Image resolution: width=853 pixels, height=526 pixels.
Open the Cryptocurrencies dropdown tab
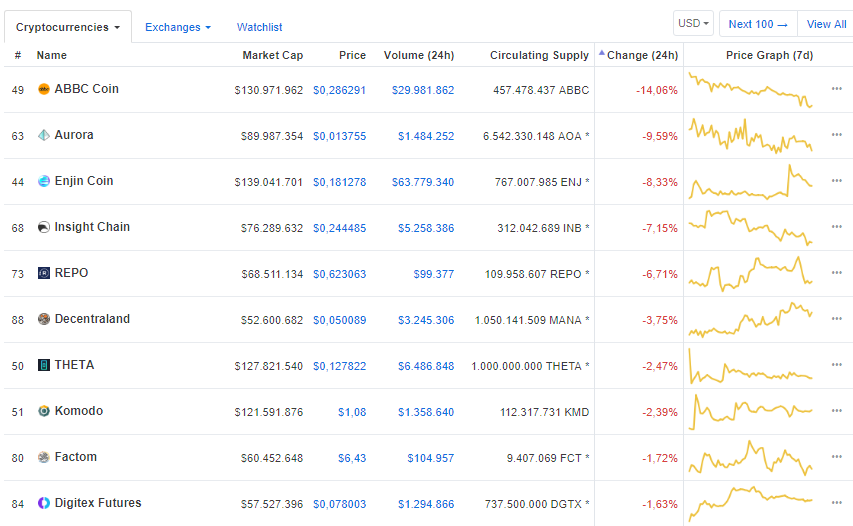(x=68, y=27)
